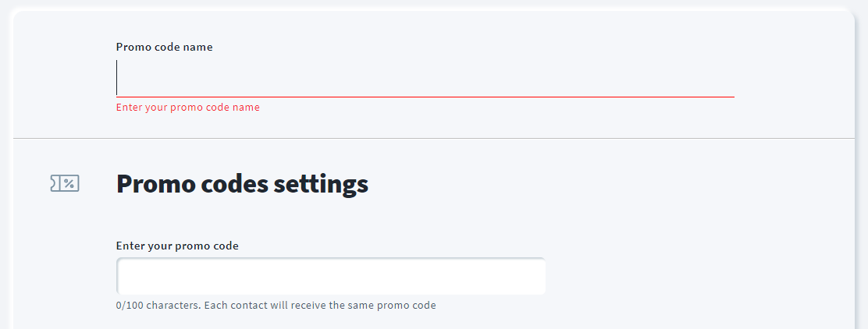
Task: Click the red underline of name field
Action: point(425,97)
